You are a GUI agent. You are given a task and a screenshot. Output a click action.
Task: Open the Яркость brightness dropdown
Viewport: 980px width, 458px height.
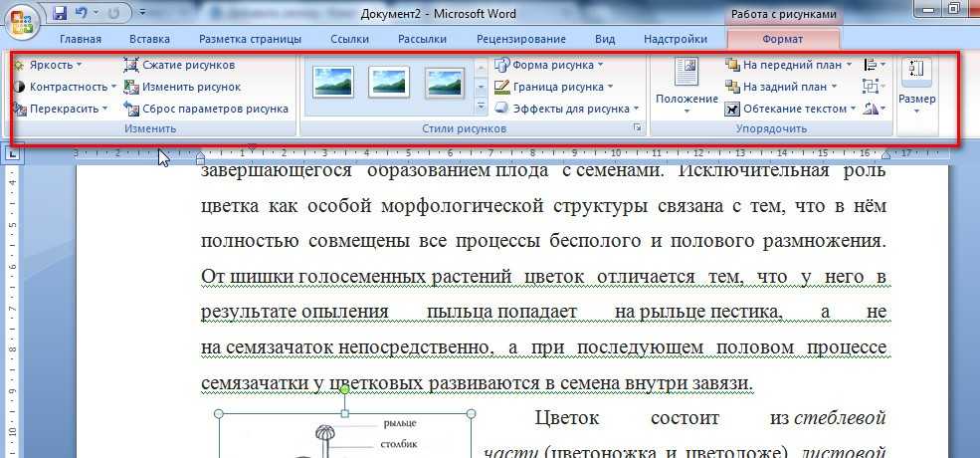tap(48, 65)
